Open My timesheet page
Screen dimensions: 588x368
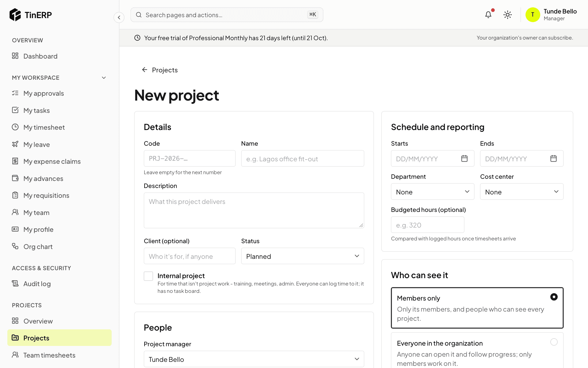point(59,127)
